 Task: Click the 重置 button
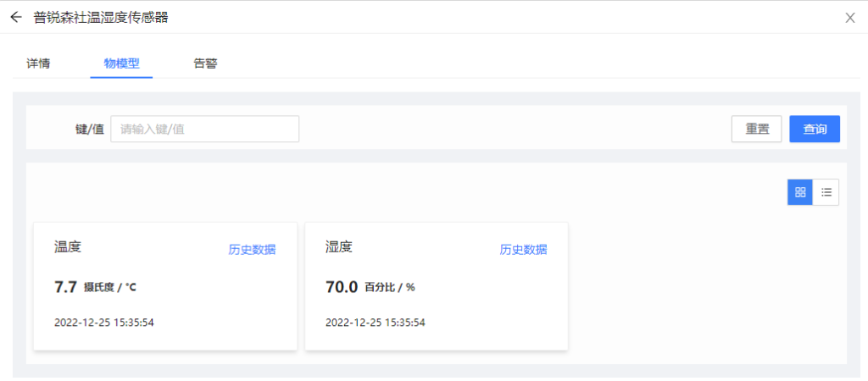757,129
